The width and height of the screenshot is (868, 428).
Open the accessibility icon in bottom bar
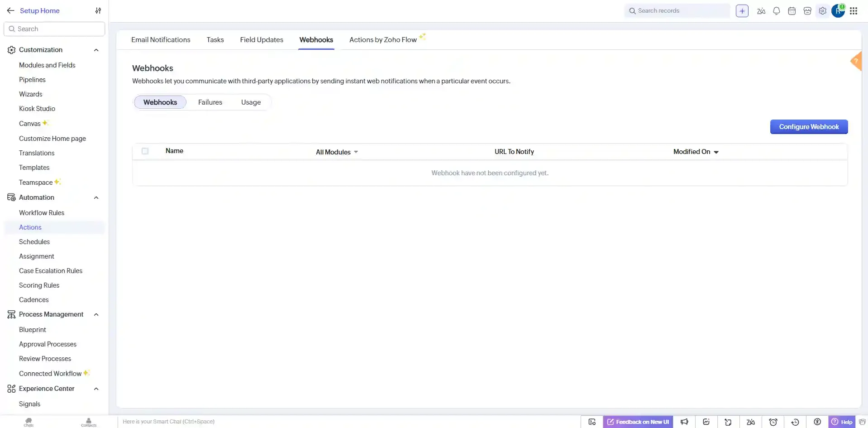817,422
